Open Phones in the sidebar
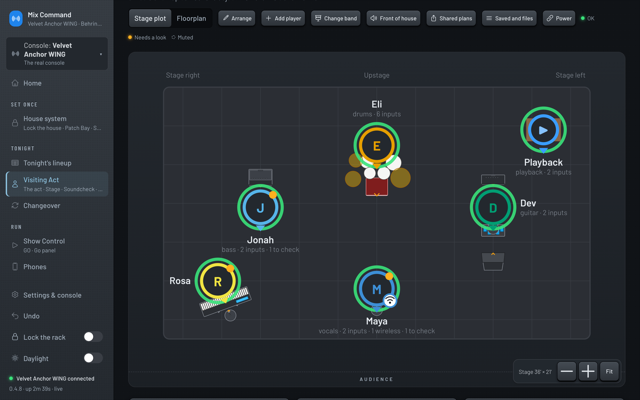Viewport: 640px width, 400px height. 57,267
